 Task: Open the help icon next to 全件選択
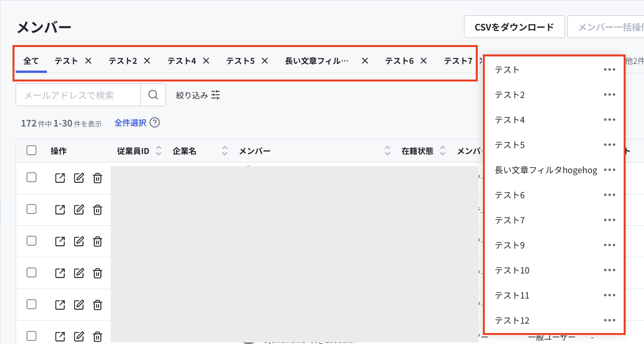click(x=155, y=123)
